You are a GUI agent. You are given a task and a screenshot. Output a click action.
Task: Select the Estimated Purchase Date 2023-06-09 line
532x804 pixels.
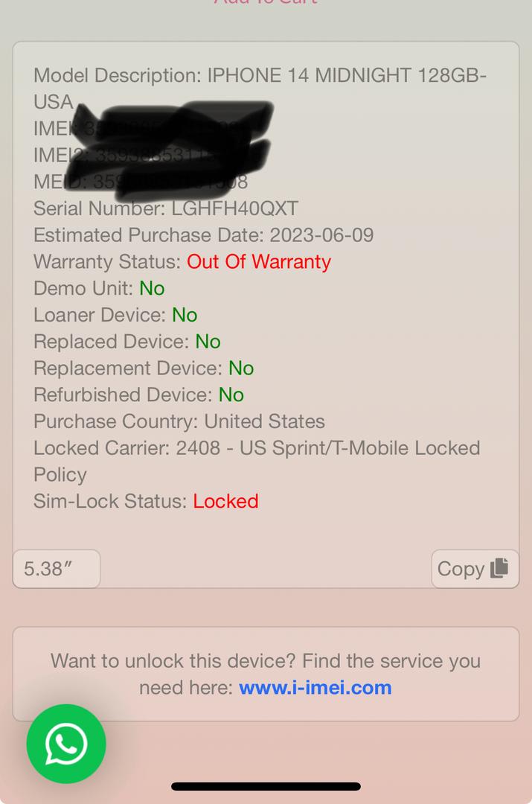point(203,234)
